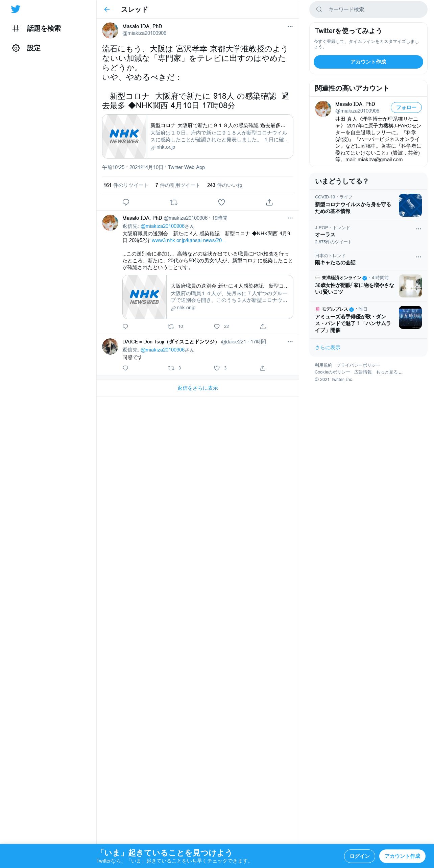
Task: Expand もっと見る footer menu
Action: (389, 372)
